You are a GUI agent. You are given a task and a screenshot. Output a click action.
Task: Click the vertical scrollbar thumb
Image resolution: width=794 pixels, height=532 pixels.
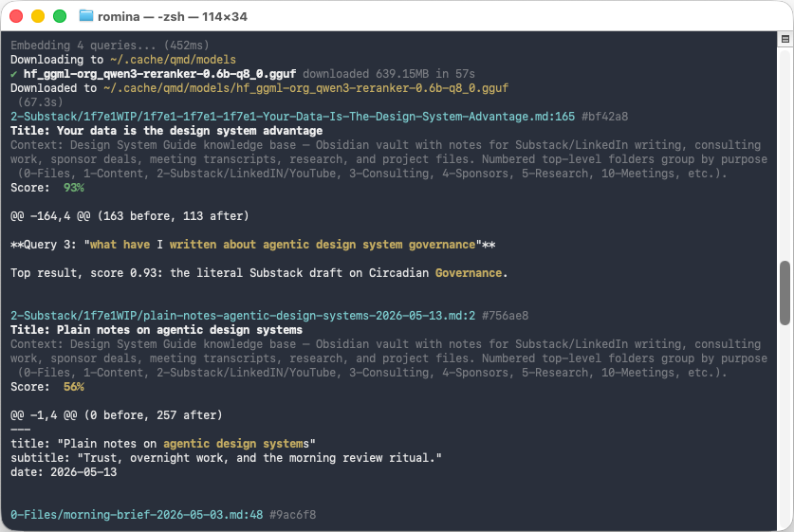(785, 293)
